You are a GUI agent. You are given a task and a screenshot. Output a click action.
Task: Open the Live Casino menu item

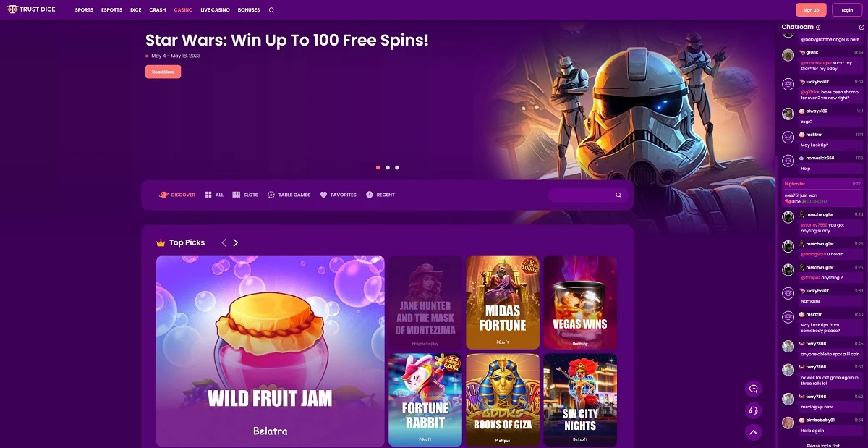(x=215, y=10)
